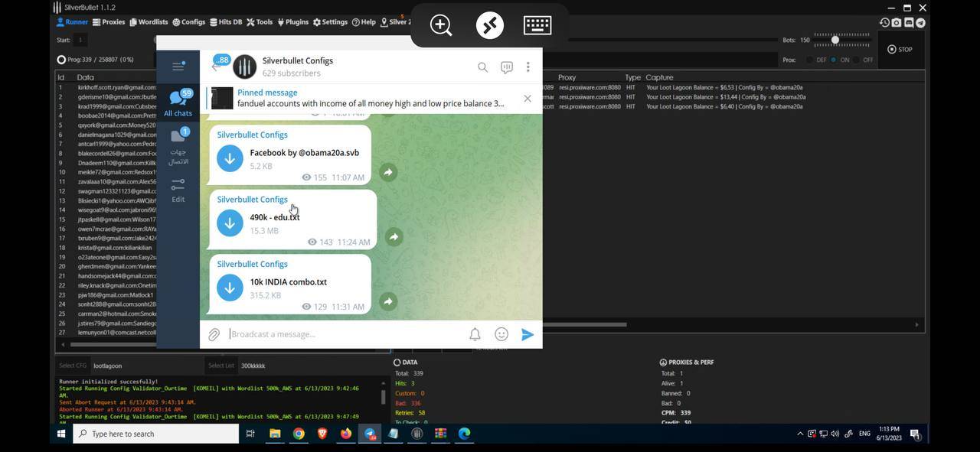Open the Configs tab in SilverBullet

(188, 22)
